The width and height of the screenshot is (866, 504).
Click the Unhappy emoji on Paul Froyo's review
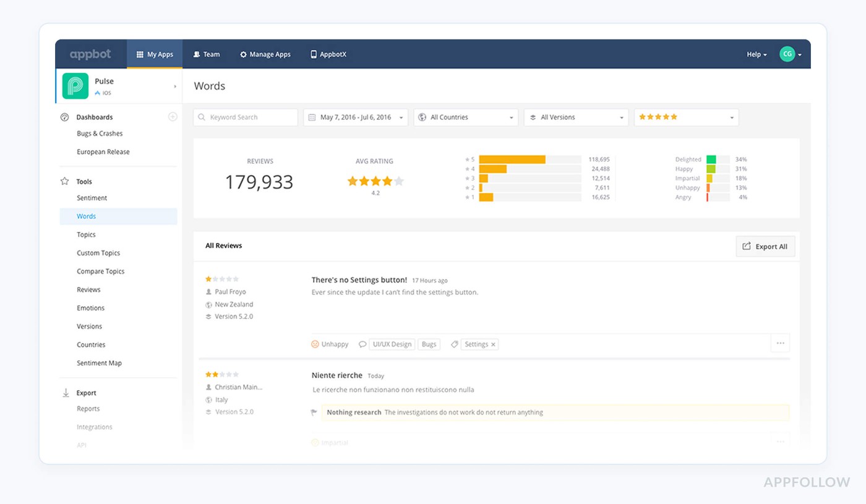pos(315,344)
